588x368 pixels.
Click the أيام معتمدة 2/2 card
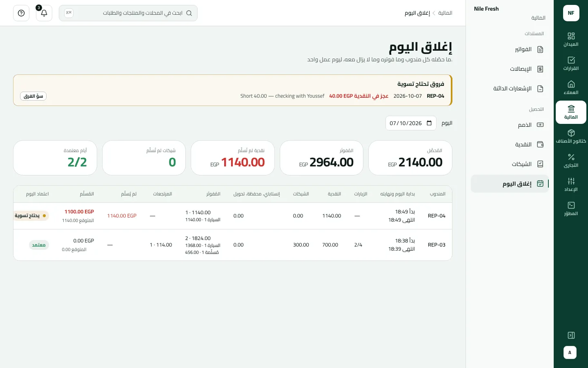point(55,158)
